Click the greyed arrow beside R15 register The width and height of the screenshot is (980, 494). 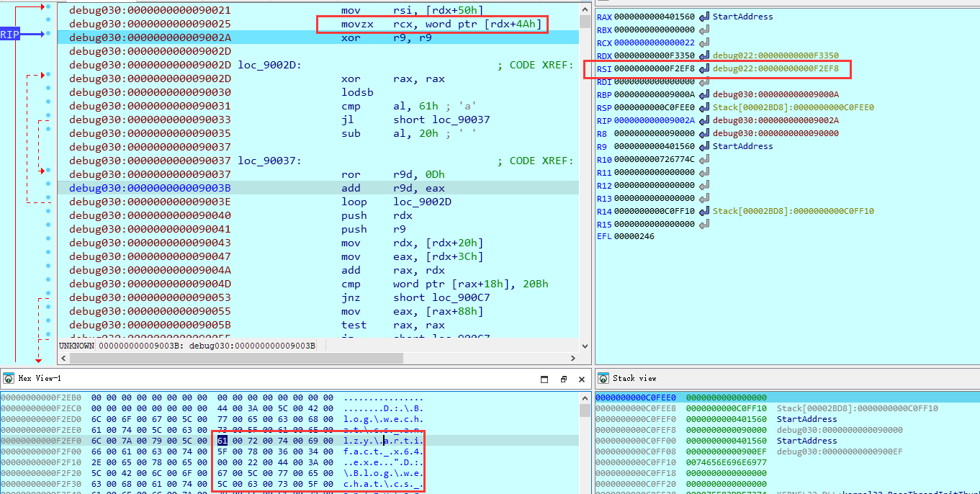click(704, 224)
